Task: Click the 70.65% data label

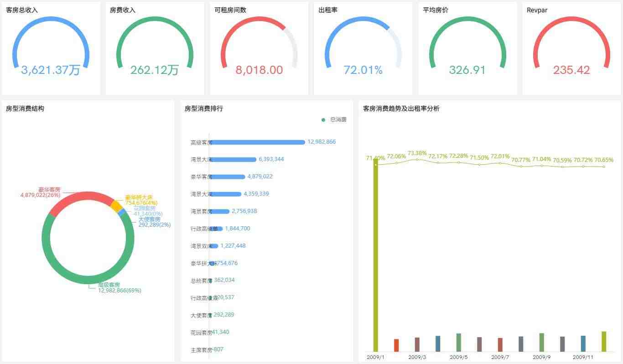Action: (x=604, y=160)
